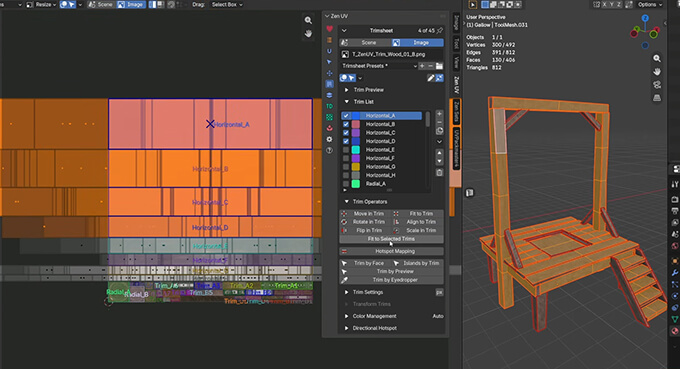Image resolution: width=680 pixels, height=369 pixels.
Task: Switch to the Image sidebar tab
Action: click(456, 23)
